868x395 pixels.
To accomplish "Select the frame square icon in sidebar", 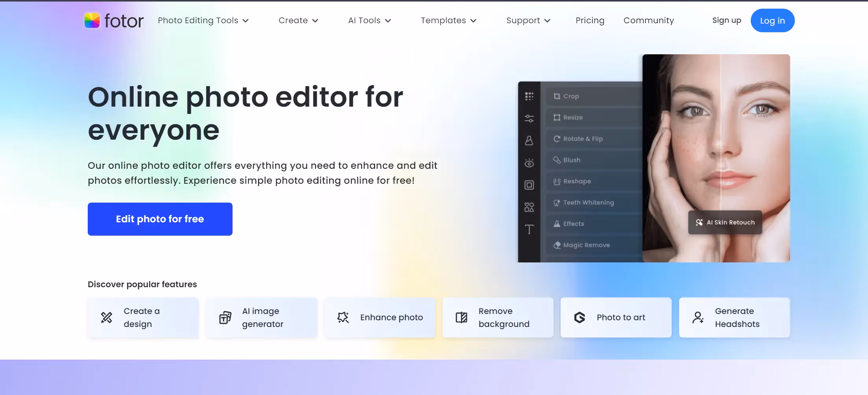I will [529, 185].
